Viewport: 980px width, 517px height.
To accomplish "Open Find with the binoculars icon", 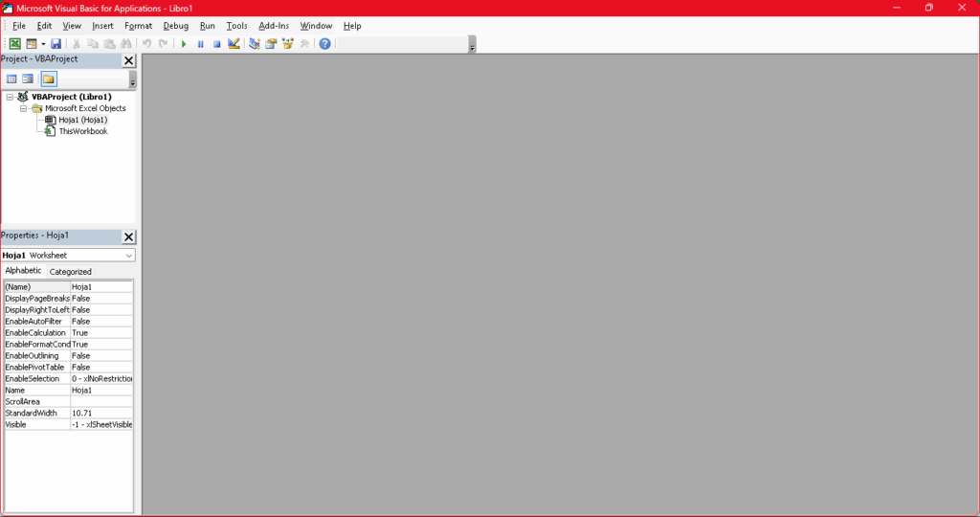I will coord(126,44).
